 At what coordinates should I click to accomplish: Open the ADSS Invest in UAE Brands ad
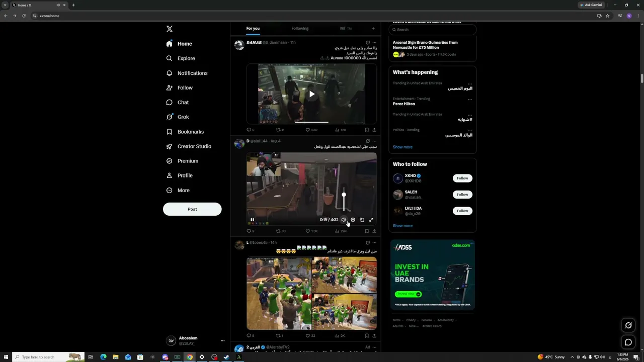tap(433, 275)
